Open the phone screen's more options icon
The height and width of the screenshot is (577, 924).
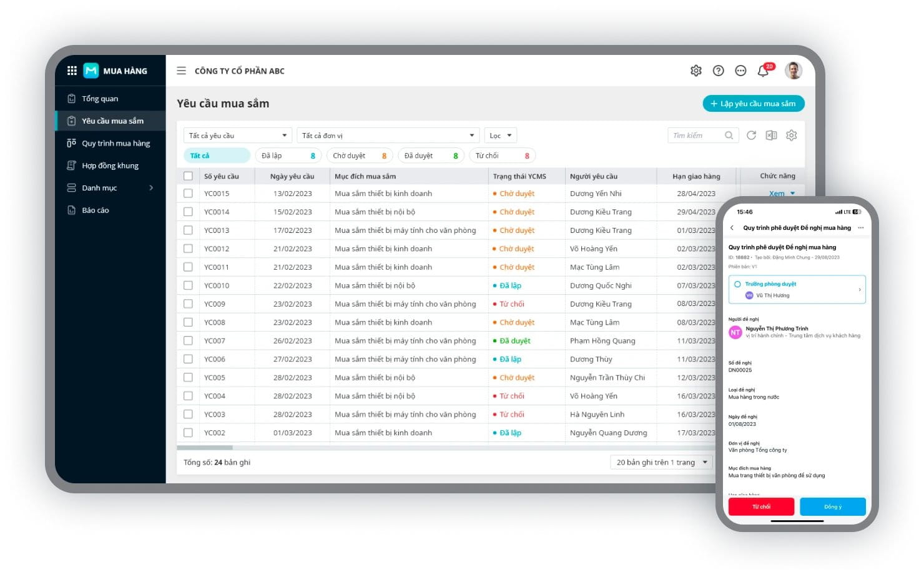click(861, 228)
